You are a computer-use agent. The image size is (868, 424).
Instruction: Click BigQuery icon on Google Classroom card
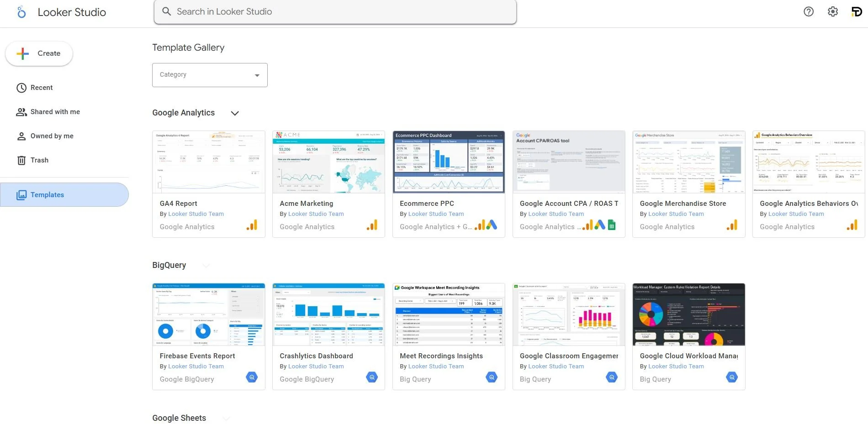612,377
